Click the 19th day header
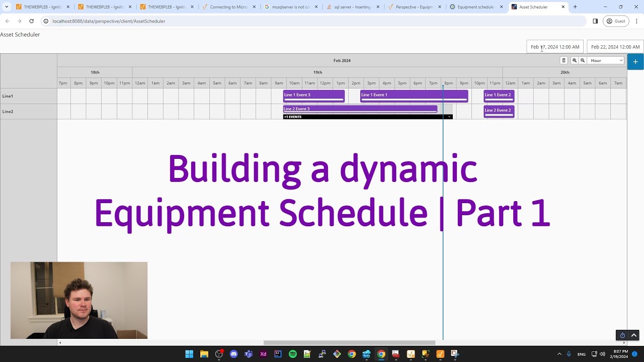 (317, 72)
